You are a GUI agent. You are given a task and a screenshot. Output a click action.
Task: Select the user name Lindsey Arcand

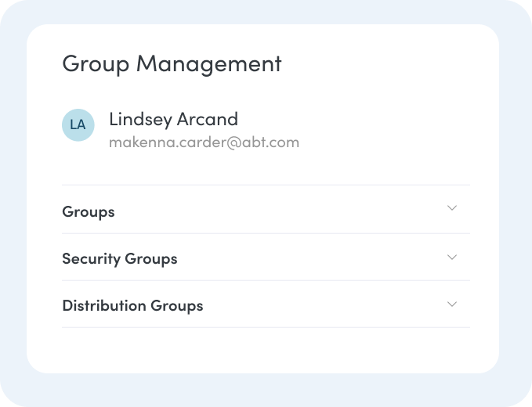173,119
